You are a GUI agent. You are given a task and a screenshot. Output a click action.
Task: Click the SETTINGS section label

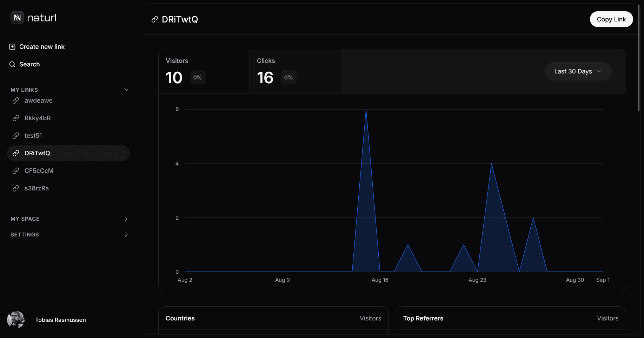pos(25,235)
